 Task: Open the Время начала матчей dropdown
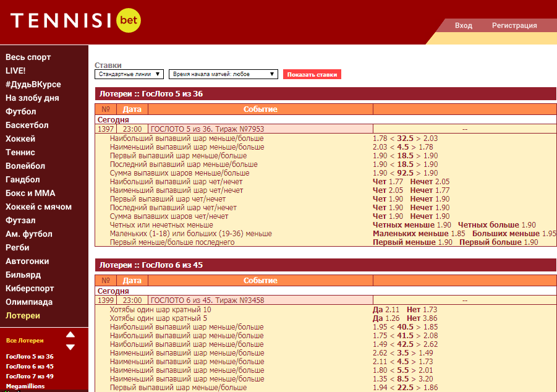223,74
